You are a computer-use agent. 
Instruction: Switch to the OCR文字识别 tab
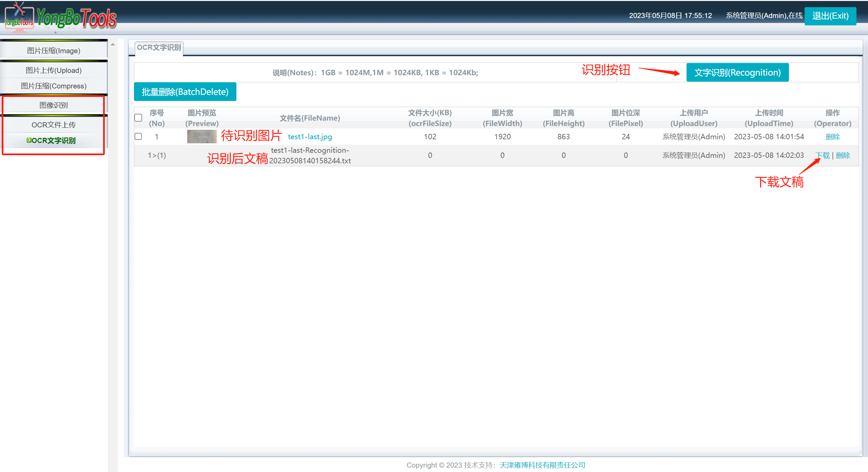point(159,47)
